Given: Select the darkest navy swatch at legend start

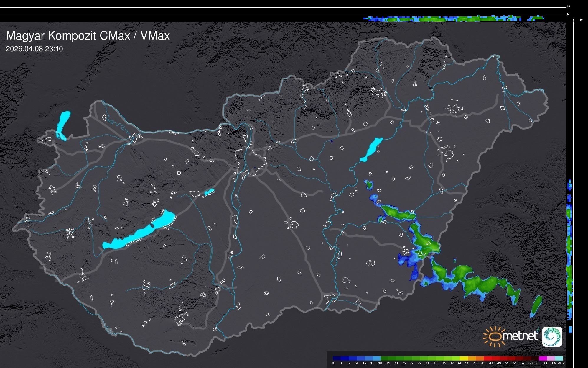Looking at the screenshot, I should click(x=337, y=358).
